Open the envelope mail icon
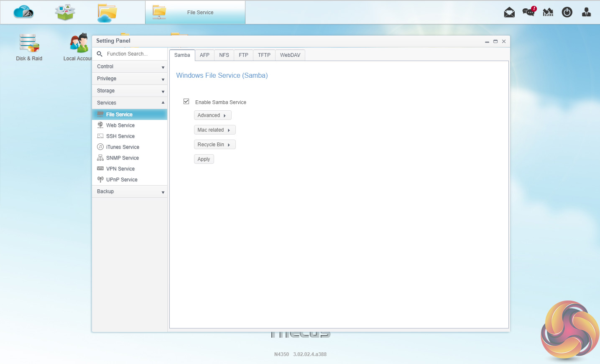The height and width of the screenshot is (364, 600). point(509,13)
